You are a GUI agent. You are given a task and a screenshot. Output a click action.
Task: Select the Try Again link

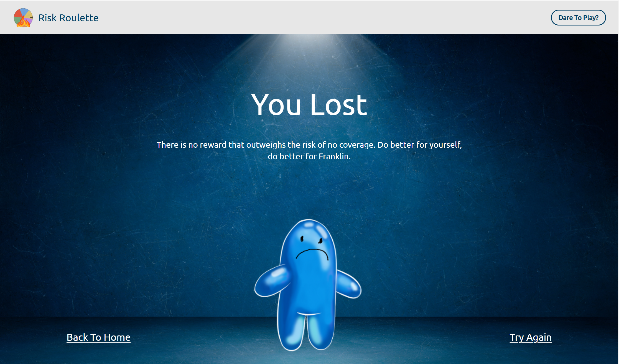[x=531, y=337]
